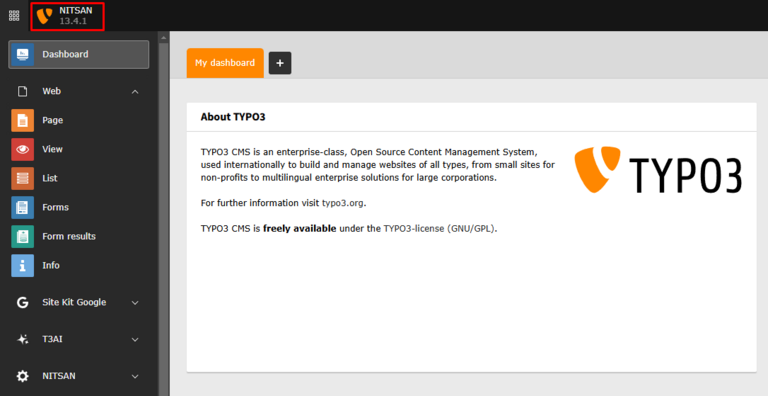This screenshot has width=768, height=396.
Task: Click the 'freely available' bold text
Action: 300,228
